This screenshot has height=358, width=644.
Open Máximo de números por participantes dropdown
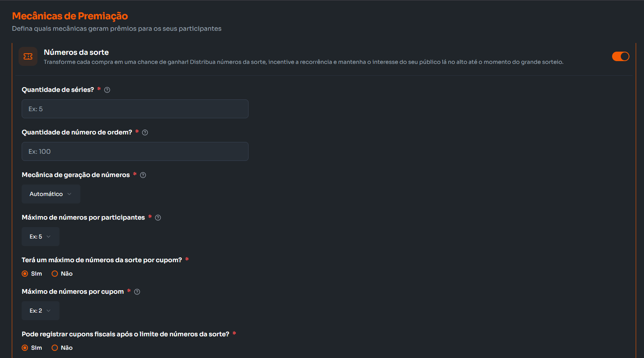point(40,237)
